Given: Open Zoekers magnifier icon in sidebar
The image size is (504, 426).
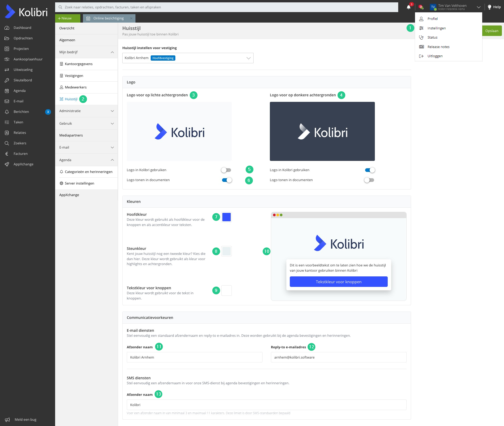Looking at the screenshot, I should tap(7, 143).
